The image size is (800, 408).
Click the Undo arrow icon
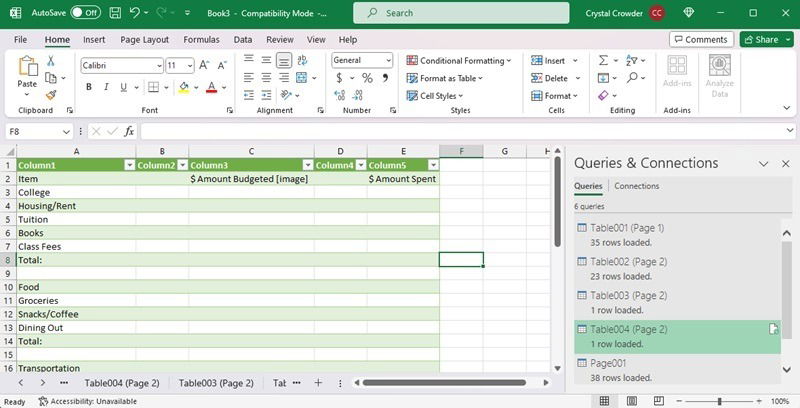(x=135, y=13)
